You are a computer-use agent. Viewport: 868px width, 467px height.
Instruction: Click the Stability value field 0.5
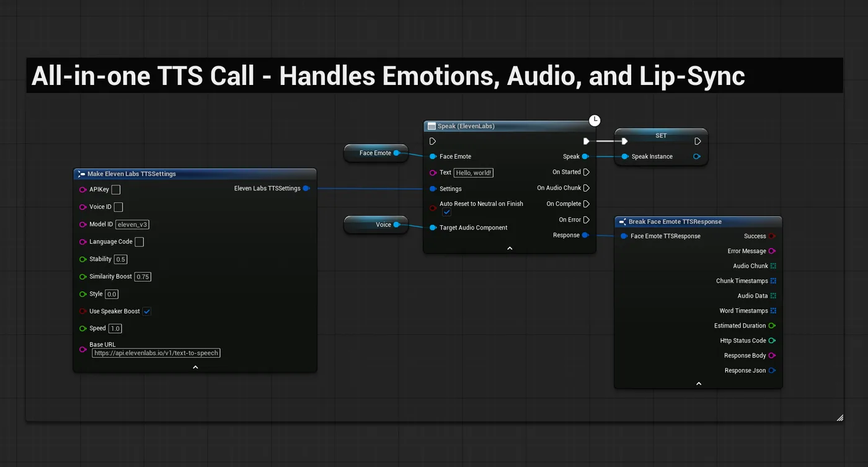[x=121, y=259]
